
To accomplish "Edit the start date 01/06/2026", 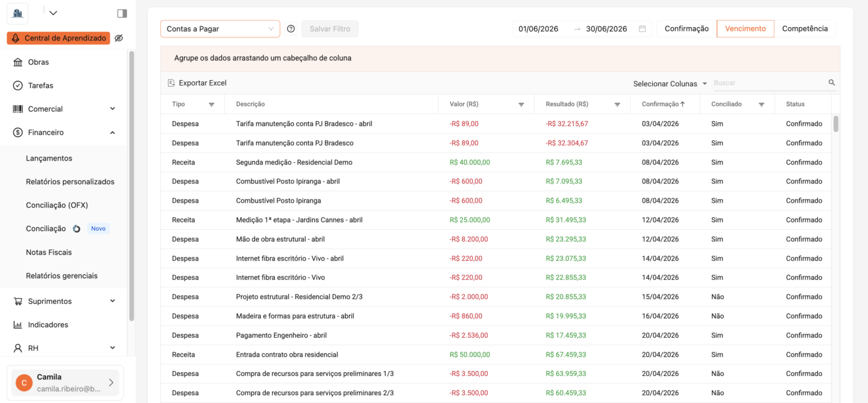I will click(538, 29).
